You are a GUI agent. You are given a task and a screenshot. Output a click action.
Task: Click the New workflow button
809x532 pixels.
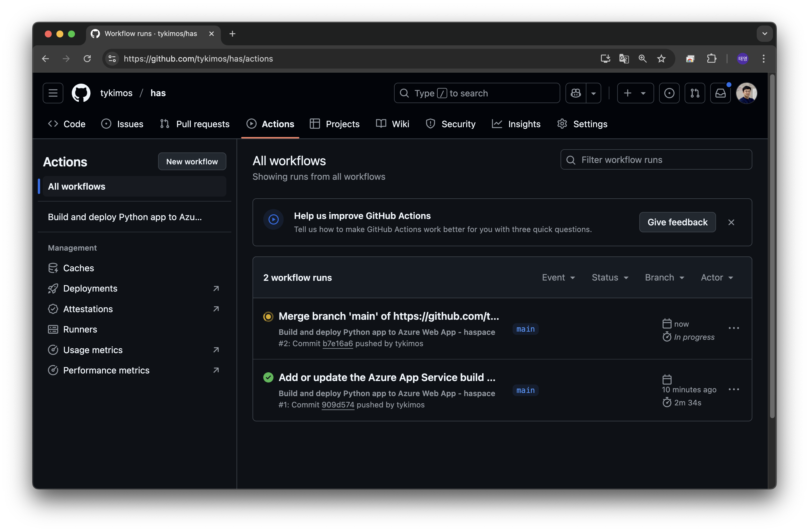point(192,162)
